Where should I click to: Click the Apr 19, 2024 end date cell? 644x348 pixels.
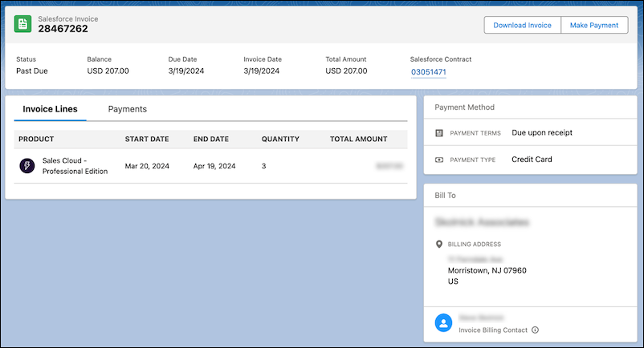coord(214,166)
